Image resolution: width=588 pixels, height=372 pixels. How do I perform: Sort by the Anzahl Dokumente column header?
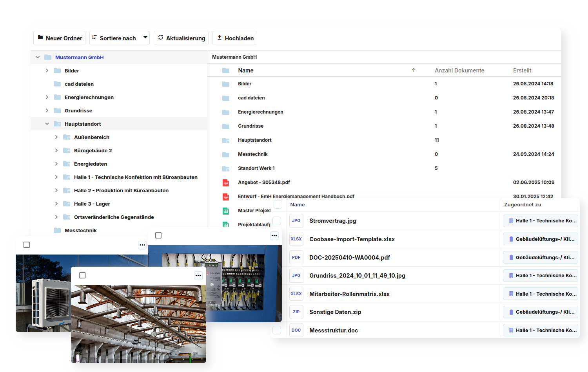pyautogui.click(x=459, y=70)
